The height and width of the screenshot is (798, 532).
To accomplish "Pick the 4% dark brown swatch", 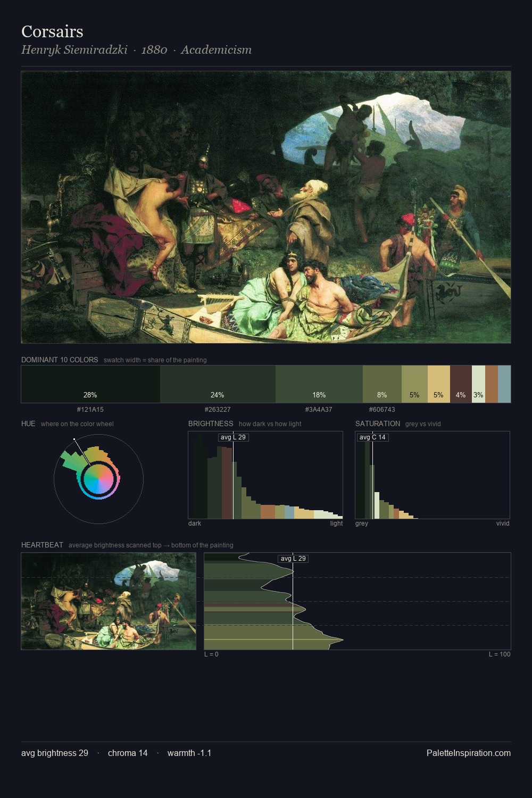I will [x=461, y=384].
